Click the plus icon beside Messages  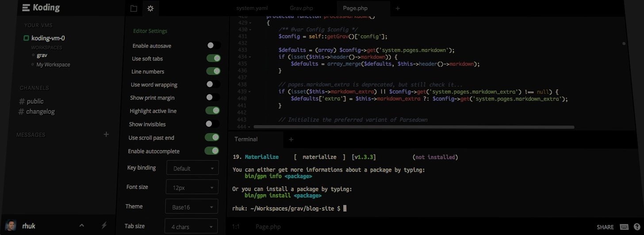pyautogui.click(x=106, y=134)
